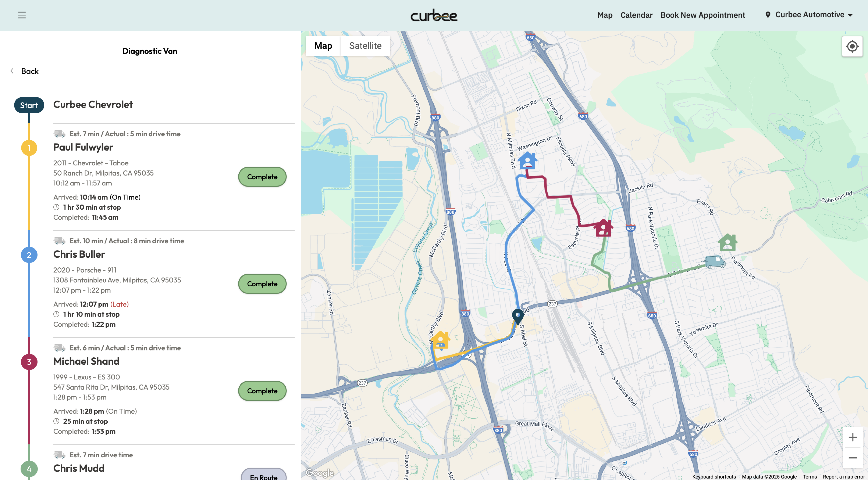Select the Paul Fulwyler stop name
This screenshot has height=480, width=868.
83,147
